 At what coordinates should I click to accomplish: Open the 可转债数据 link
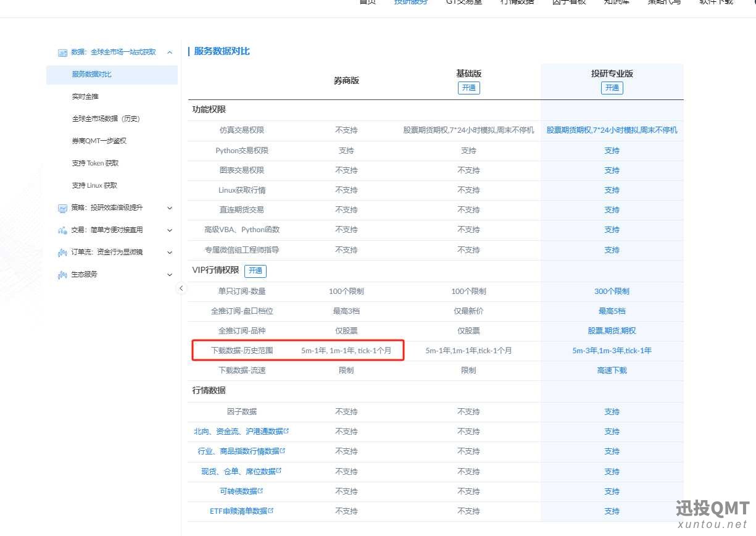point(241,491)
